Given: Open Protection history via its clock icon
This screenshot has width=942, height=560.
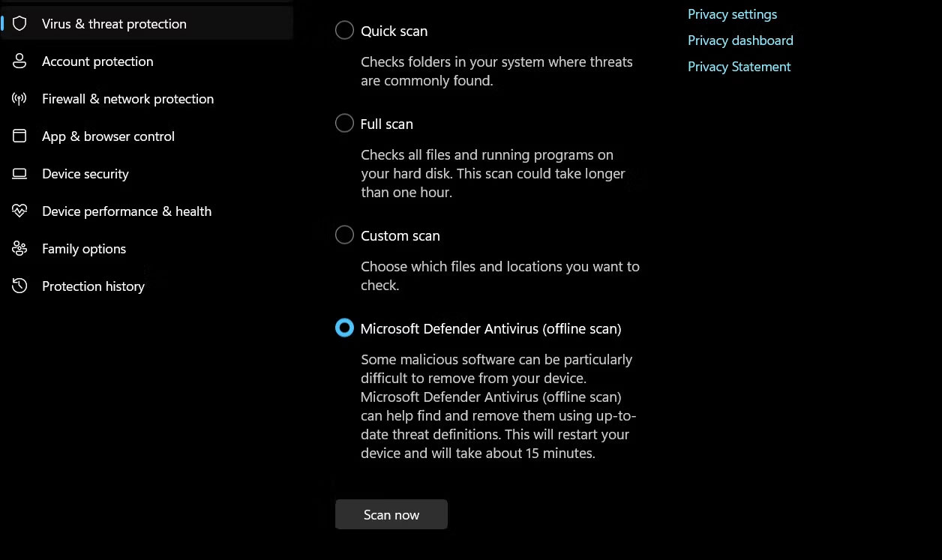Looking at the screenshot, I should pyautogui.click(x=19, y=286).
